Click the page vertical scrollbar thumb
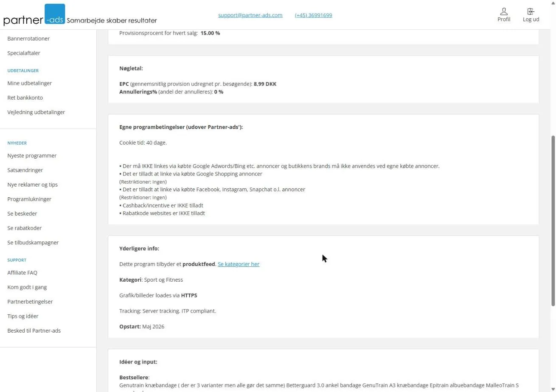Screen dimensions: 556x392 pyautogui.click(x=553, y=221)
